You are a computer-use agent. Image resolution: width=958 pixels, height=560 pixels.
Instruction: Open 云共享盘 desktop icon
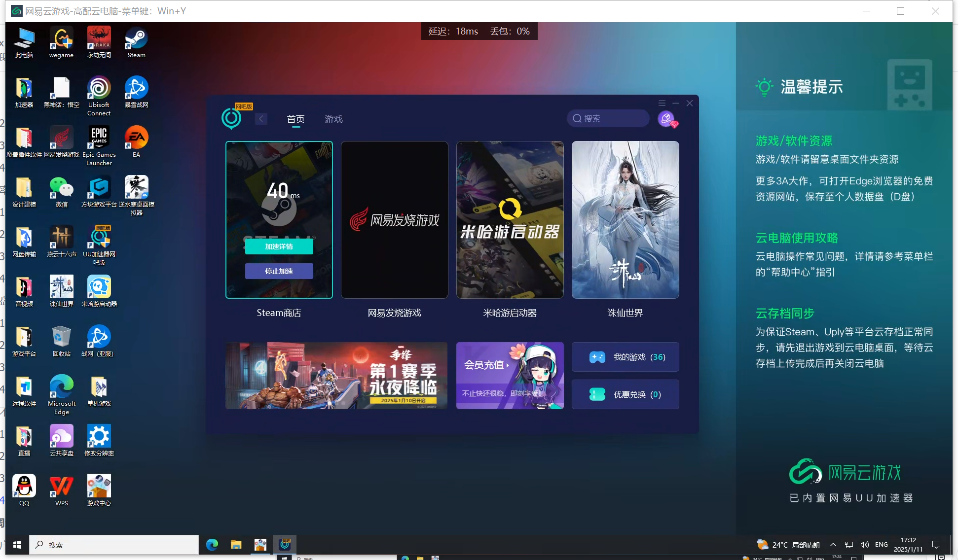61,441
